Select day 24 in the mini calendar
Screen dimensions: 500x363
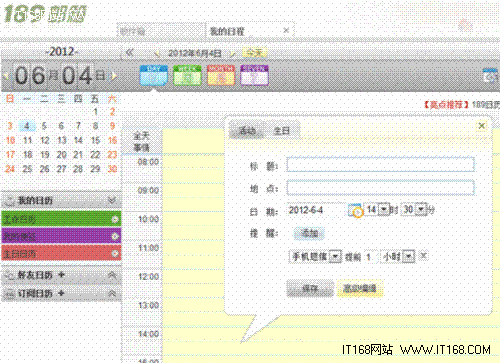10,169
